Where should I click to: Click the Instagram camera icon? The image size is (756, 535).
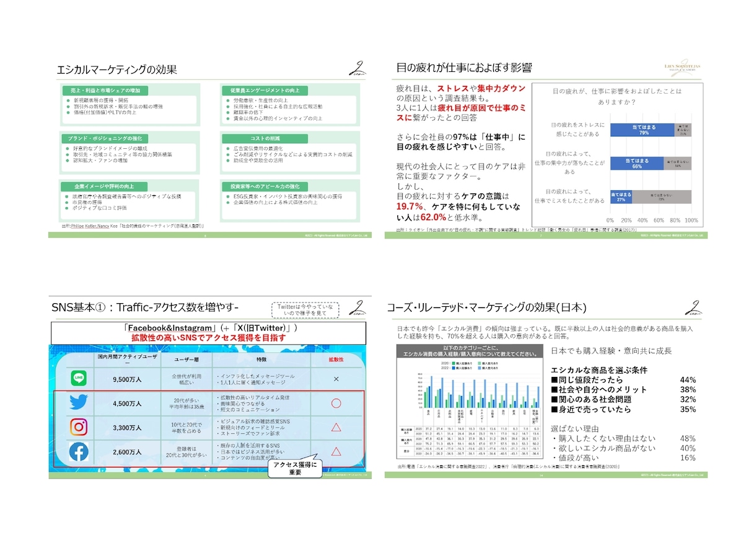(79, 427)
